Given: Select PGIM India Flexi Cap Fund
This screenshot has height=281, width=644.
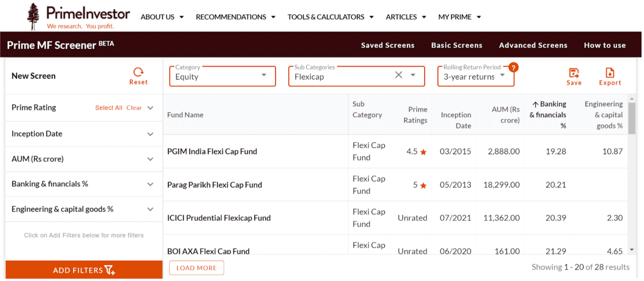Looking at the screenshot, I should click(x=212, y=152).
